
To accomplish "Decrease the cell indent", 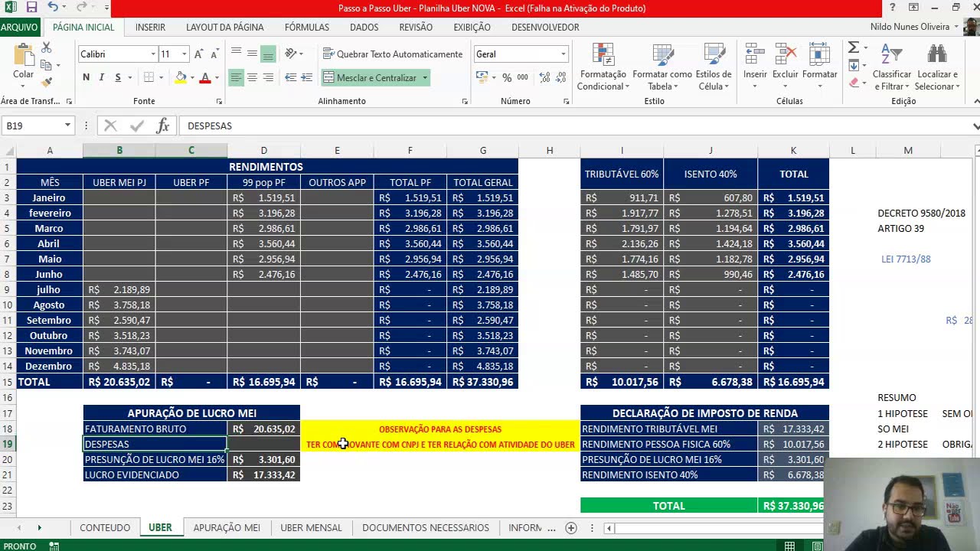I will point(290,77).
